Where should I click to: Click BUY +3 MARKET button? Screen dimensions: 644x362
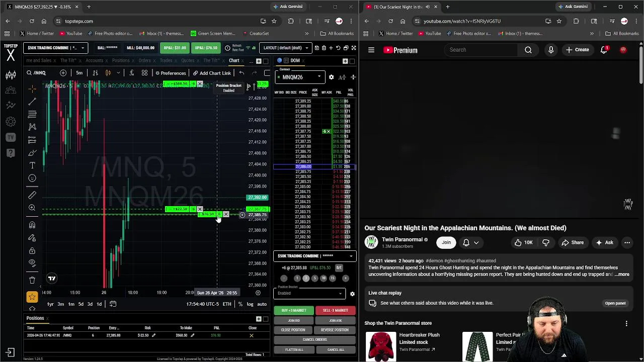[294, 311]
